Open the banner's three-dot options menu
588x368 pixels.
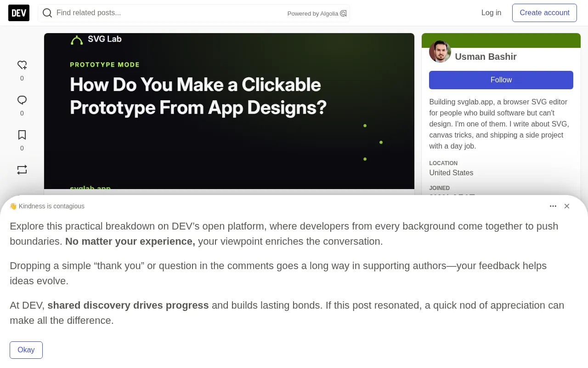[553, 206]
